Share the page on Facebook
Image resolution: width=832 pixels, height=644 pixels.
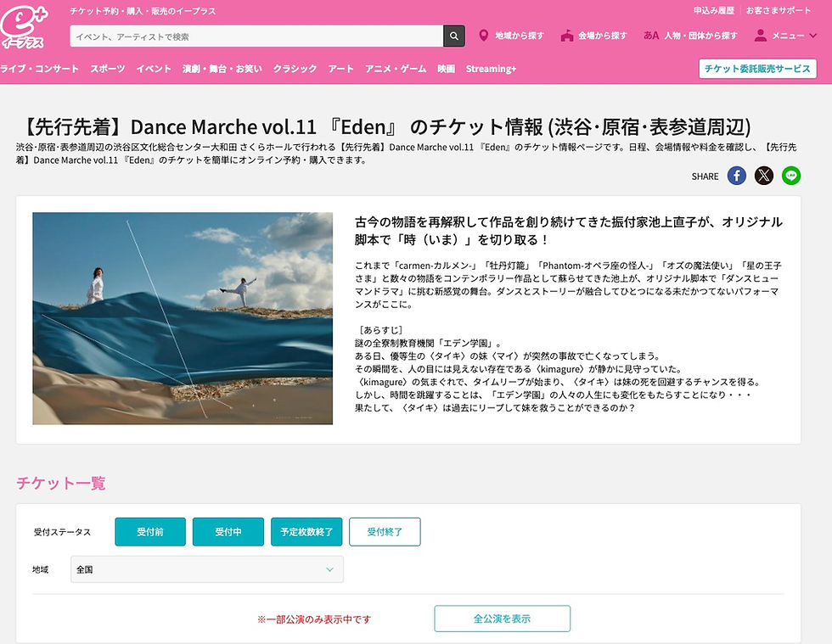point(737,176)
